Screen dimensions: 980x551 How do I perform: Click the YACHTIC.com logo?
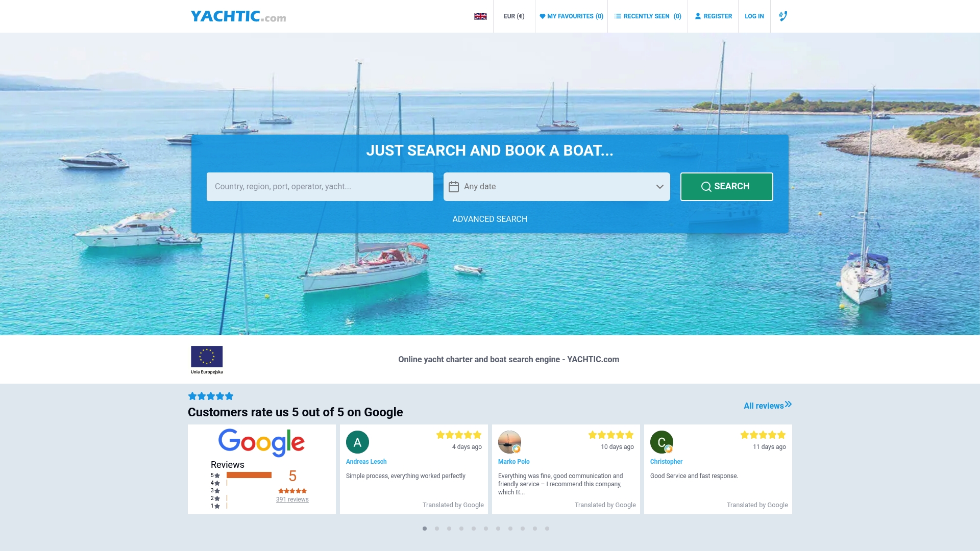click(x=238, y=16)
